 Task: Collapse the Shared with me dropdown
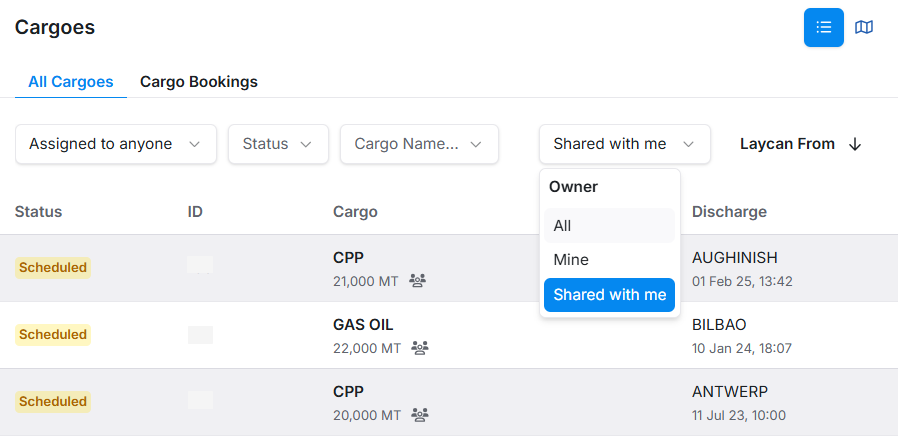click(624, 144)
